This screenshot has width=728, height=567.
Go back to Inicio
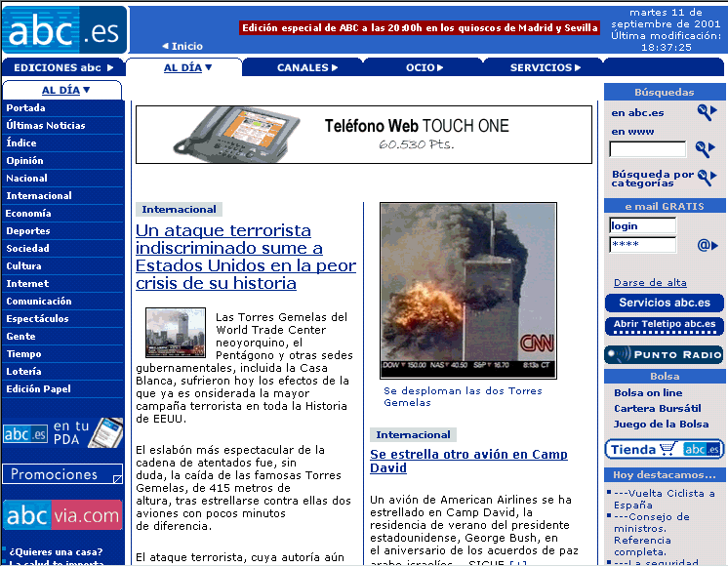tap(182, 46)
